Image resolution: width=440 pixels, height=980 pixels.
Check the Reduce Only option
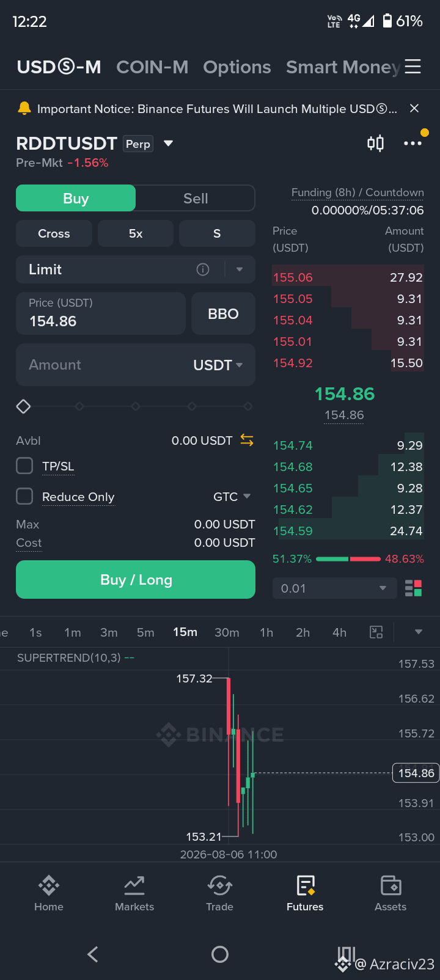coord(24,496)
